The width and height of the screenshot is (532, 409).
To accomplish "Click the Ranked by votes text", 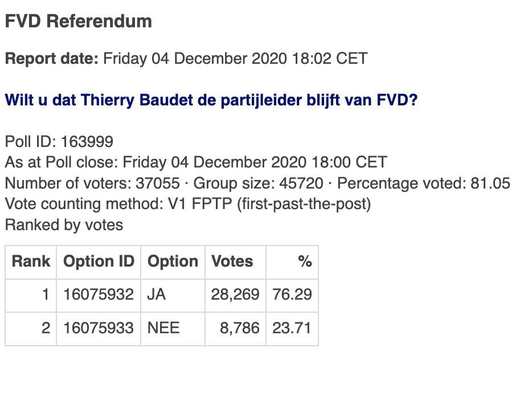I will [x=64, y=225].
